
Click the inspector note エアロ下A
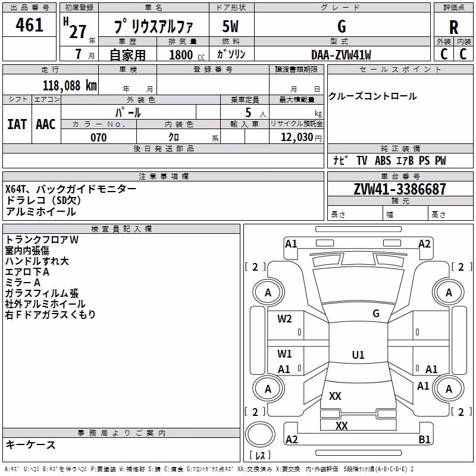[x=27, y=272]
